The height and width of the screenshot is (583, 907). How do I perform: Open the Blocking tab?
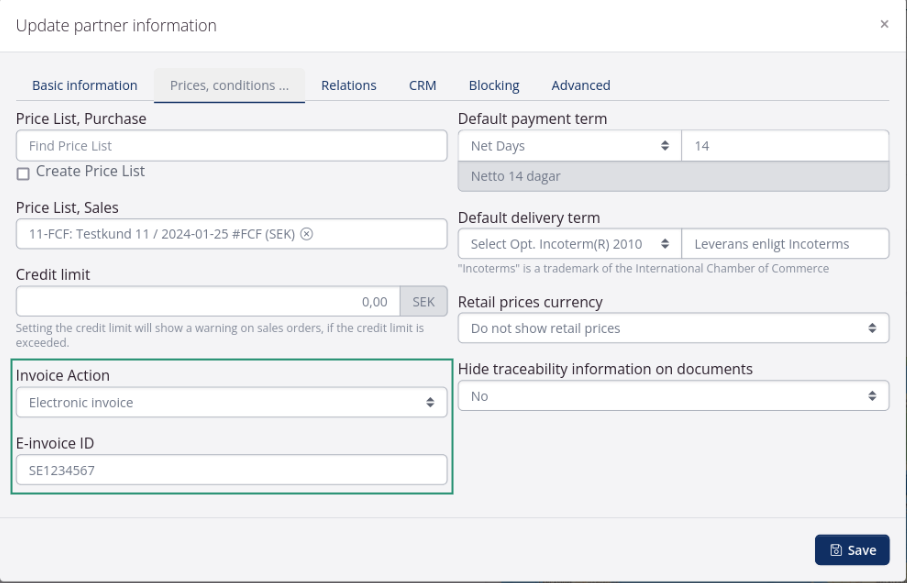494,85
